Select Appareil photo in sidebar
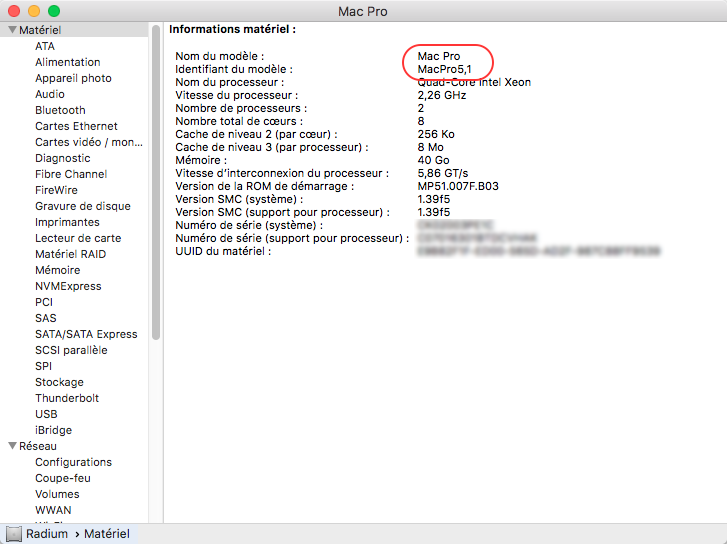 73,78
